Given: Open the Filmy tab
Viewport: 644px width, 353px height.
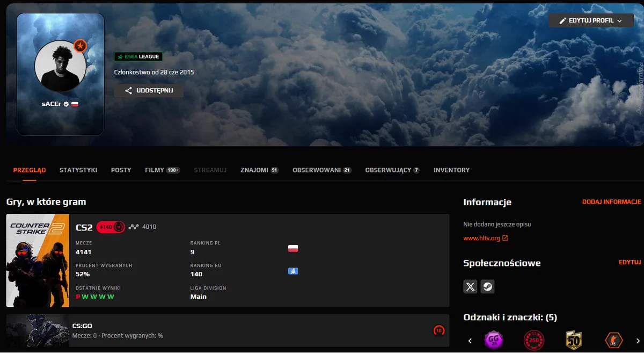Looking at the screenshot, I should 163,170.
